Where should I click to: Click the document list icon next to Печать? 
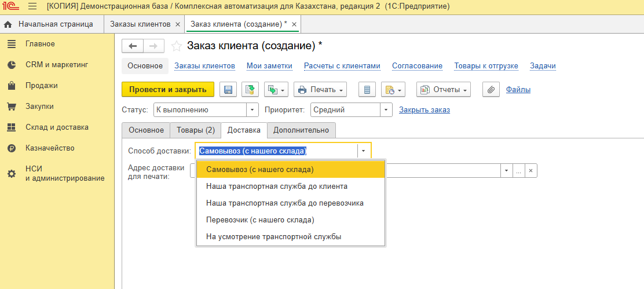(367, 90)
